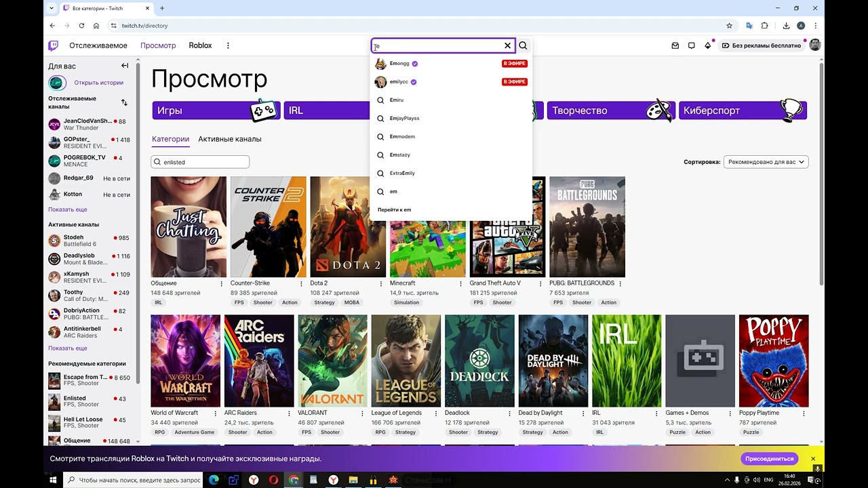Open Chrome downloads icon
Viewport: 868px width, 488px height.
[x=786, y=26]
